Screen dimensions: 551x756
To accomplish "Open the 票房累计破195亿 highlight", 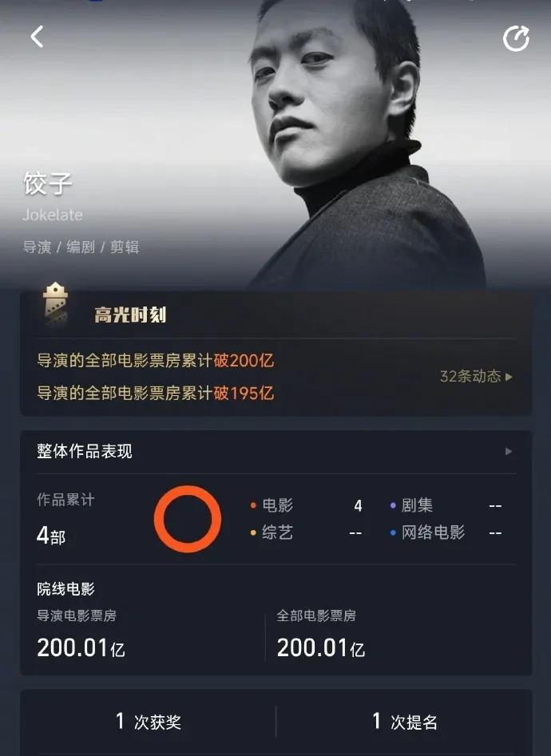I will click(156, 393).
